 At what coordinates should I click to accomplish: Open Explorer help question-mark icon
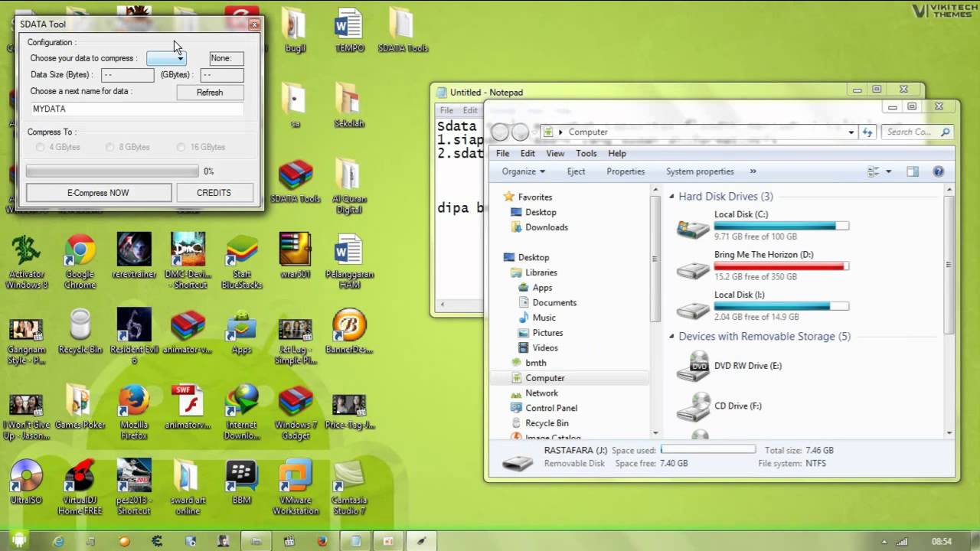click(x=939, y=171)
